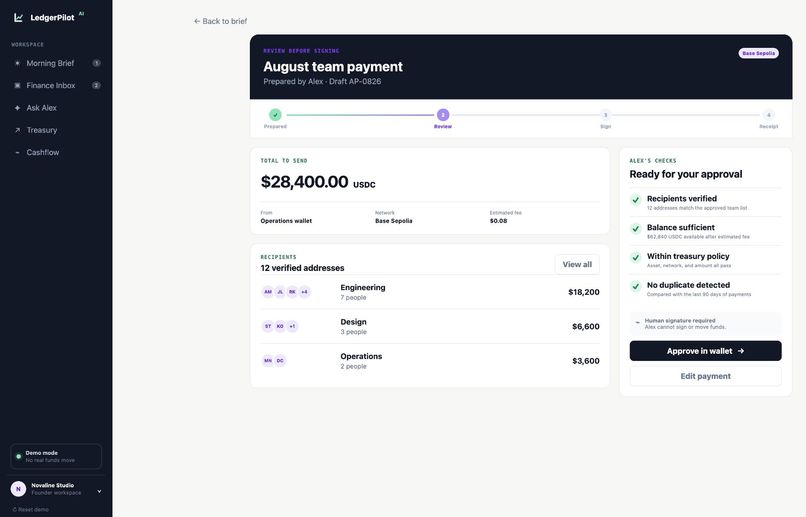Select the completed Prepared step circle
The image size is (806, 517).
point(276,115)
